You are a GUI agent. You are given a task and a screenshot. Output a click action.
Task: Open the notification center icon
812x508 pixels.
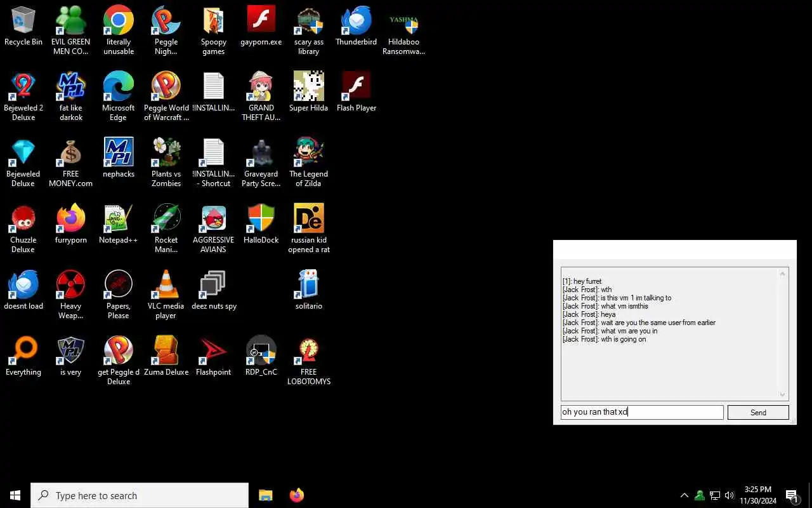[792, 495]
